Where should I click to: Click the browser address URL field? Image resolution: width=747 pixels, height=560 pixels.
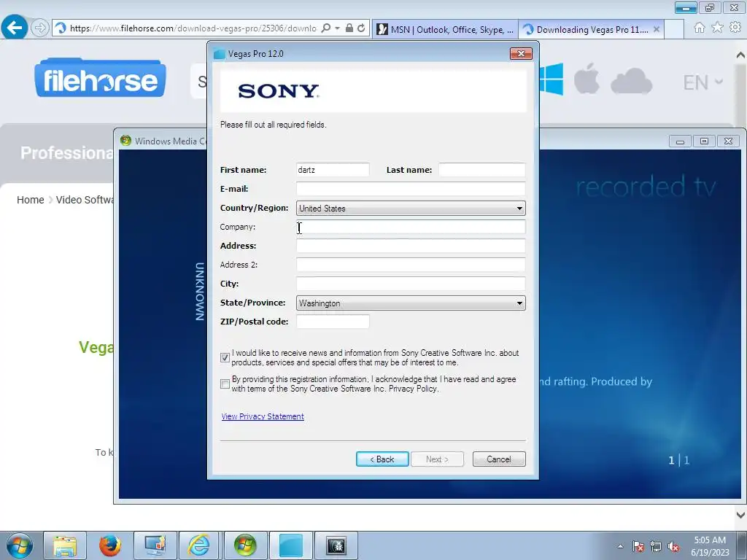(x=193, y=28)
